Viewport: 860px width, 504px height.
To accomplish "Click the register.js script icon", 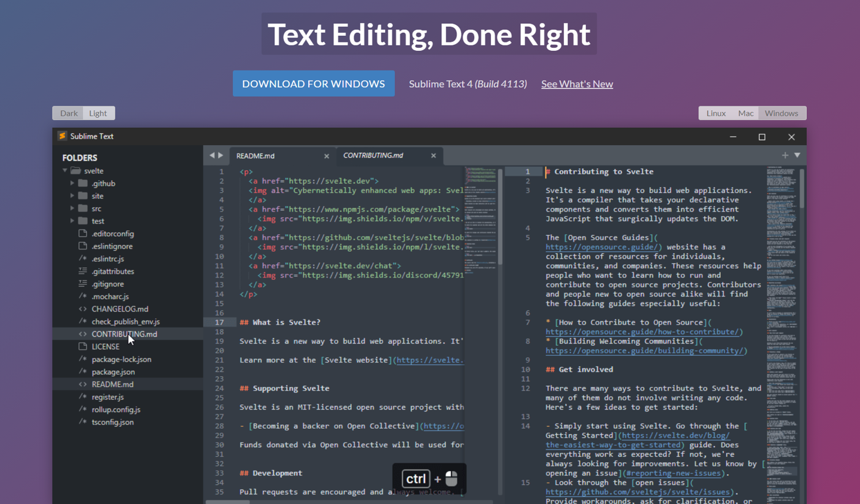I will 83,397.
